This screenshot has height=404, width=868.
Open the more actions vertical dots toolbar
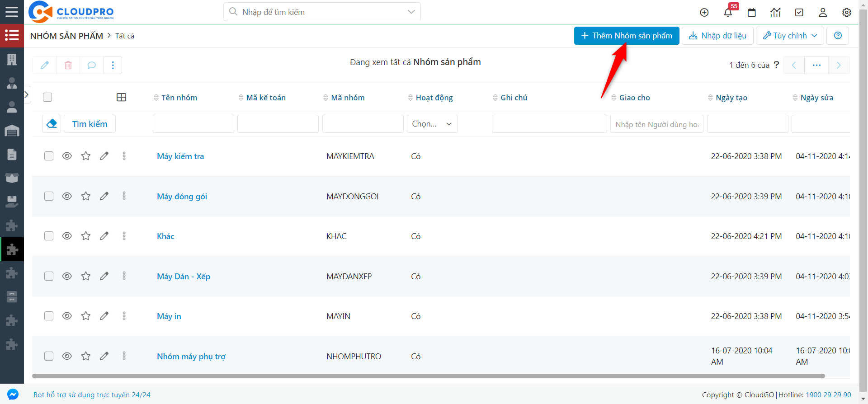click(113, 65)
